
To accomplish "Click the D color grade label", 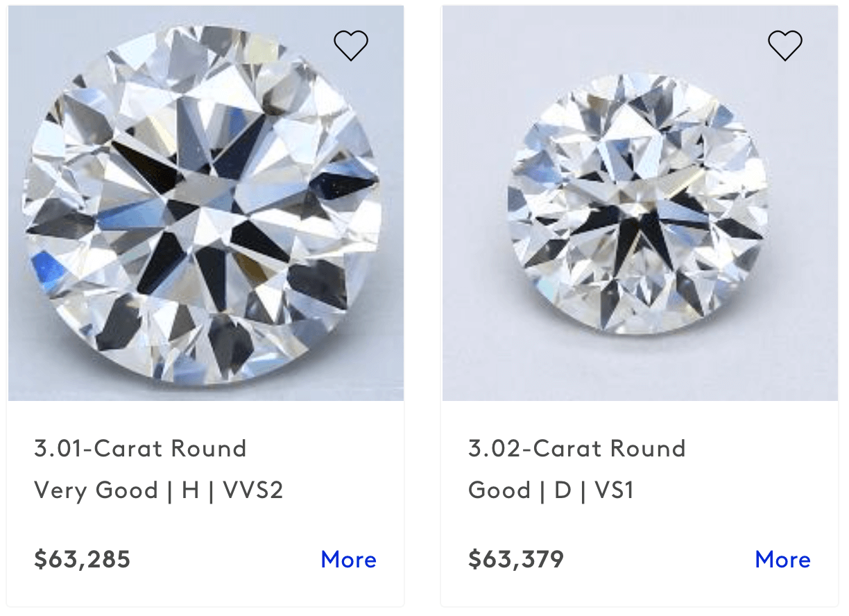I will click(563, 491).
